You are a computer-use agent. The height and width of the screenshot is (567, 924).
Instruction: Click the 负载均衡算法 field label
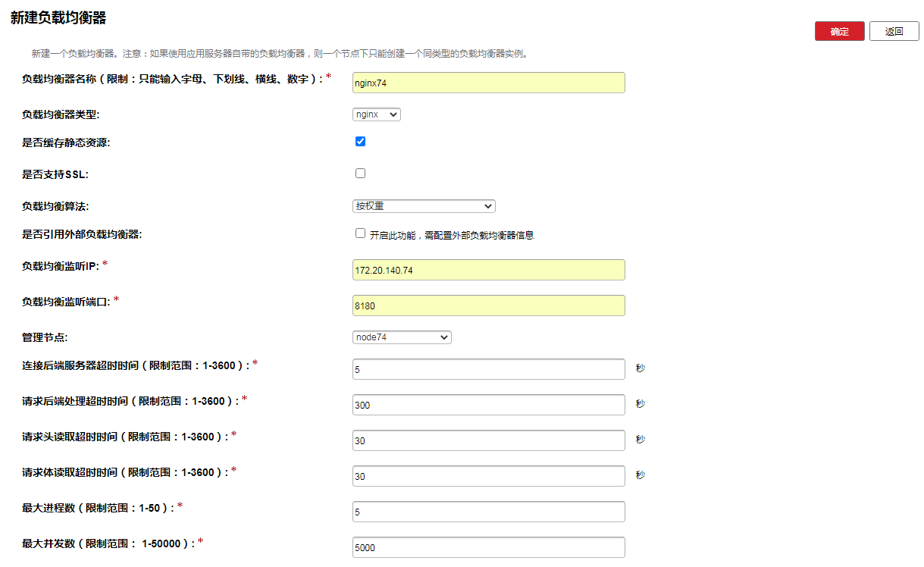pyautogui.click(x=61, y=206)
